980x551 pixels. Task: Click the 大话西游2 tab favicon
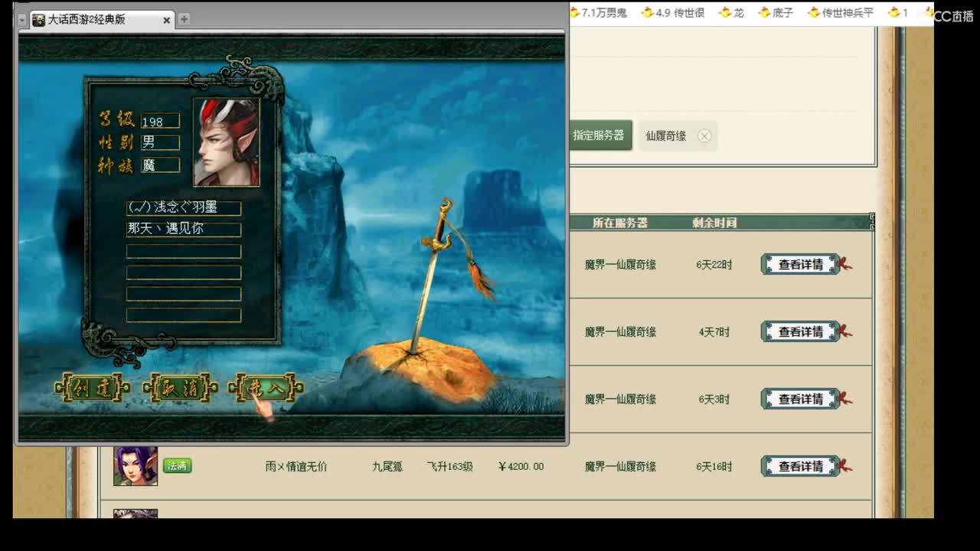(x=39, y=20)
